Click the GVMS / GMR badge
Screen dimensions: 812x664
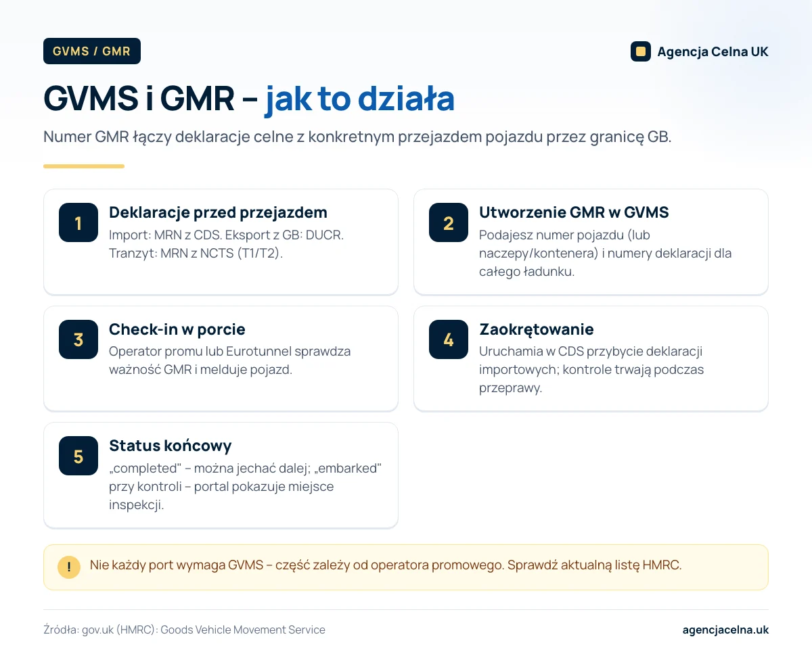click(92, 51)
